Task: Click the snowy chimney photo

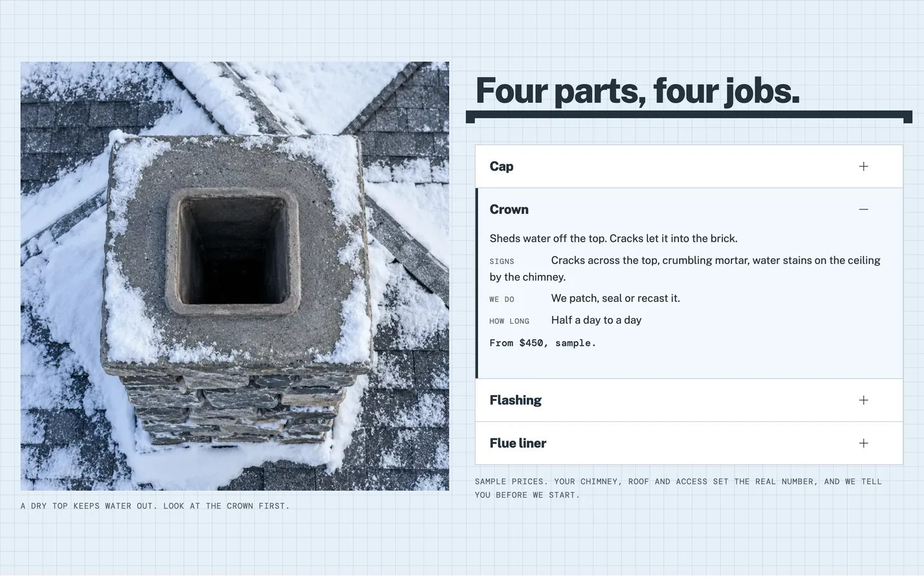Action: (235, 276)
